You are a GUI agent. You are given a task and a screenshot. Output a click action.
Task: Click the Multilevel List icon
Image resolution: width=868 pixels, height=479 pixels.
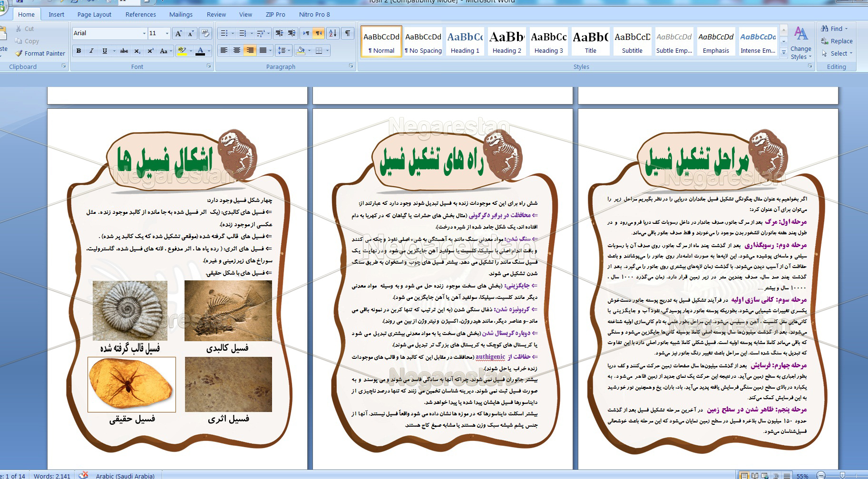coord(260,33)
